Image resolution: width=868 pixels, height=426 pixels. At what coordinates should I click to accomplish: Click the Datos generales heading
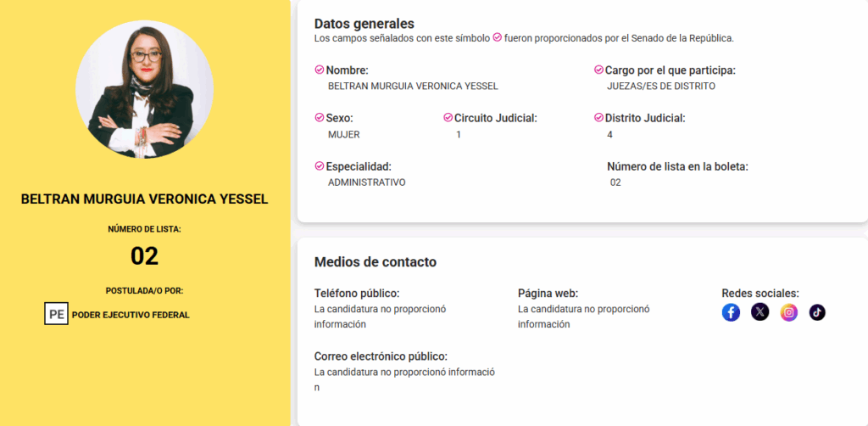click(x=364, y=24)
